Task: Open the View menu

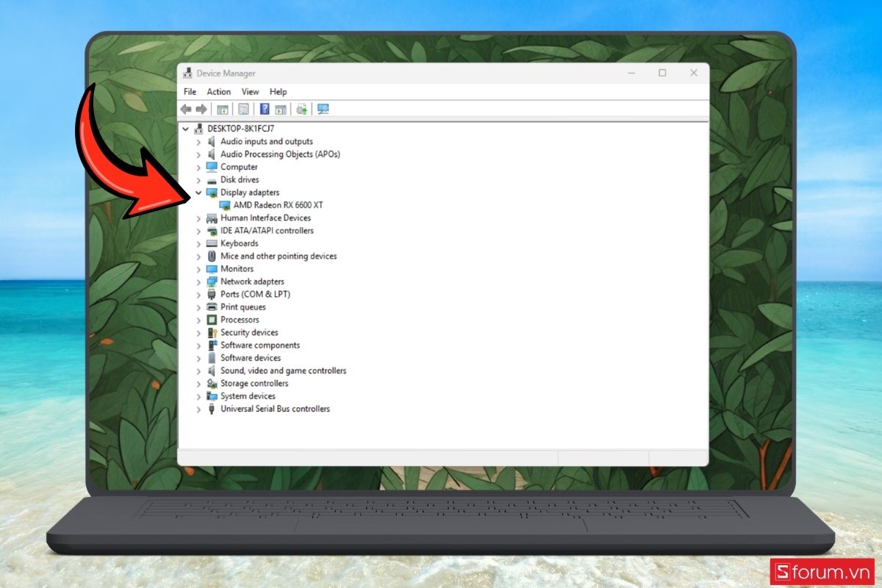Action: [x=251, y=92]
